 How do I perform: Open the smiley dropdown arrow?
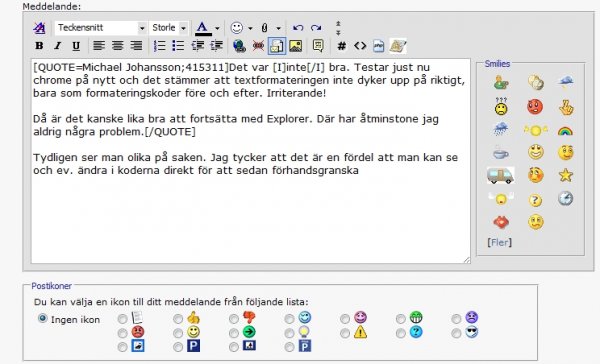click(x=250, y=28)
